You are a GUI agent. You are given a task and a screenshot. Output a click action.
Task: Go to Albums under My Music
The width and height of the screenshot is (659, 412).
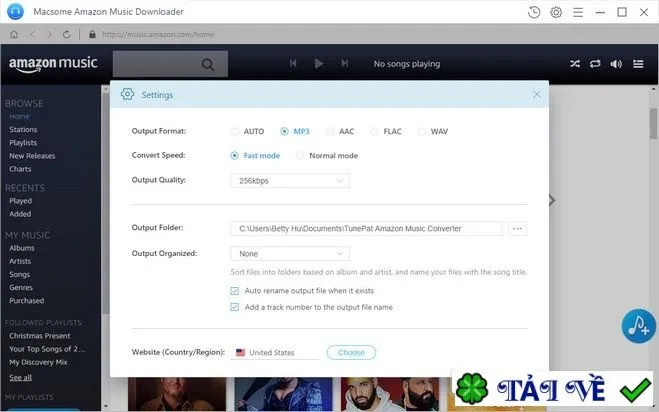point(22,248)
